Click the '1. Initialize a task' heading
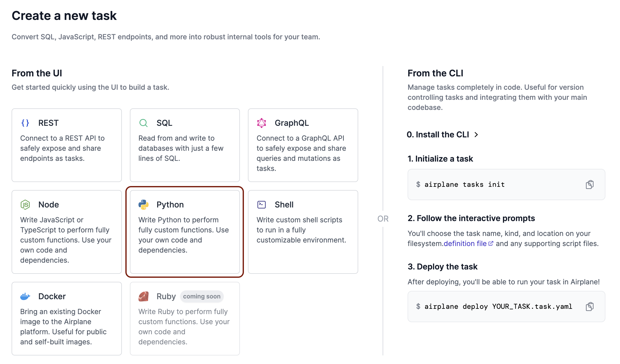 (x=440, y=159)
